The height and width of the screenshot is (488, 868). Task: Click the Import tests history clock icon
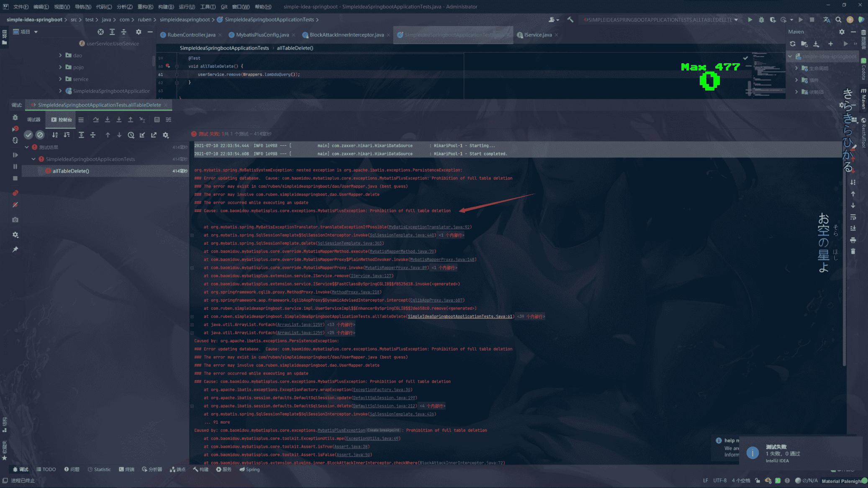click(x=131, y=135)
